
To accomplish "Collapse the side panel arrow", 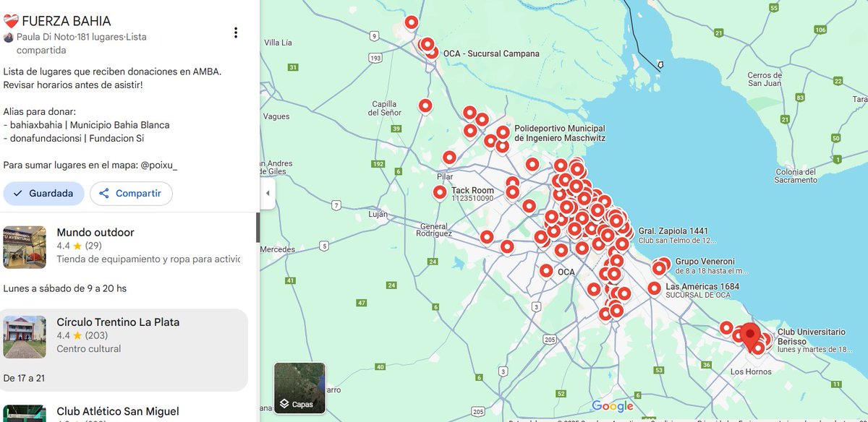I will [x=268, y=194].
